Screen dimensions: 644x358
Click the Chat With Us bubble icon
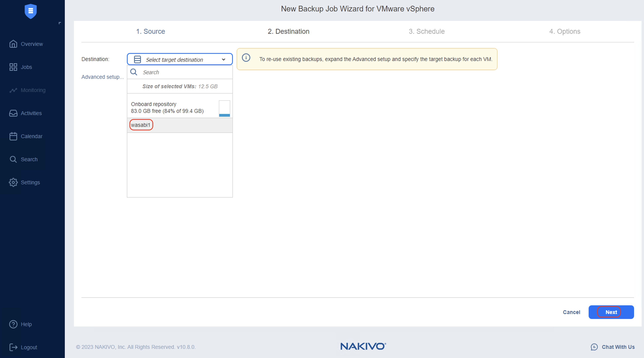(594, 347)
